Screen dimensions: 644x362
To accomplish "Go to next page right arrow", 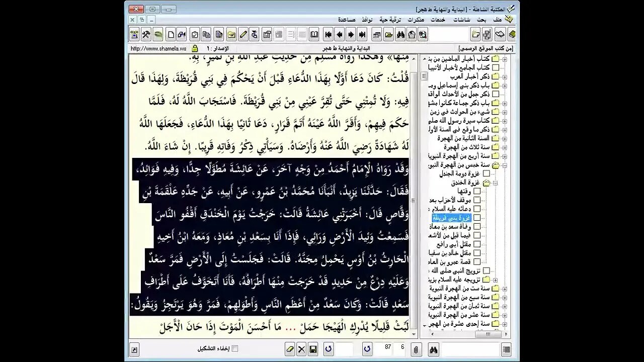I will pyautogui.click(x=351, y=35).
